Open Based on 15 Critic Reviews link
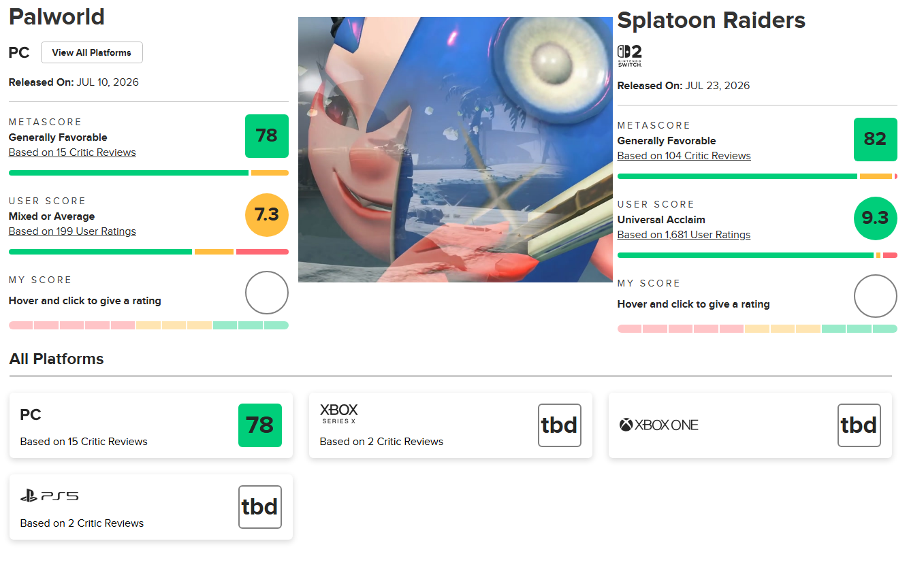The height and width of the screenshot is (588, 909). click(x=72, y=152)
